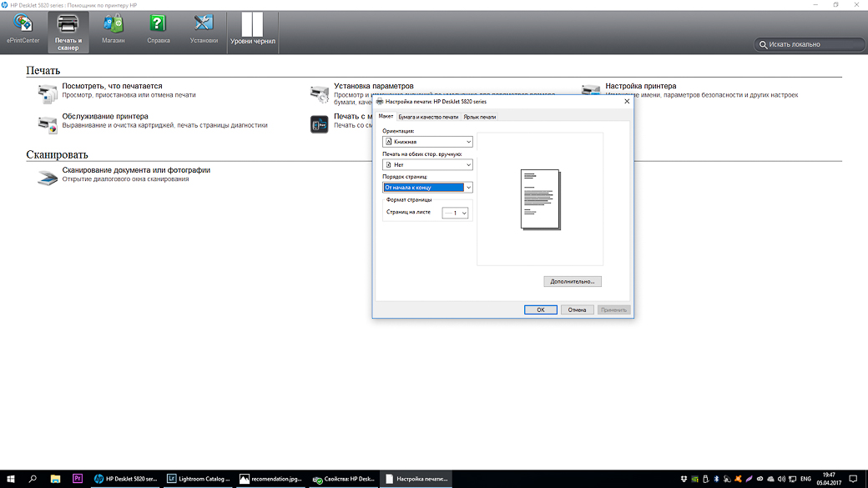Open the notification center icon
The image size is (868, 488).
click(853, 479)
